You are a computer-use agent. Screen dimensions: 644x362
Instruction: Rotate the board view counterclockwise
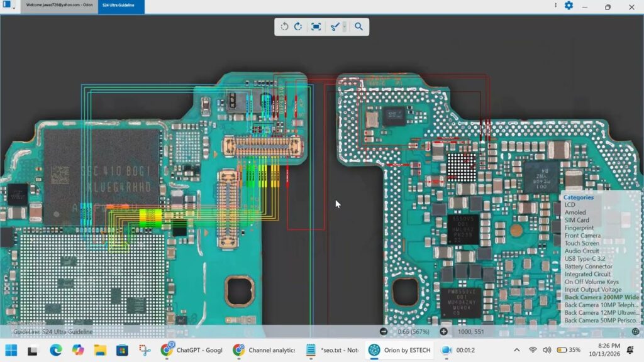(x=284, y=26)
